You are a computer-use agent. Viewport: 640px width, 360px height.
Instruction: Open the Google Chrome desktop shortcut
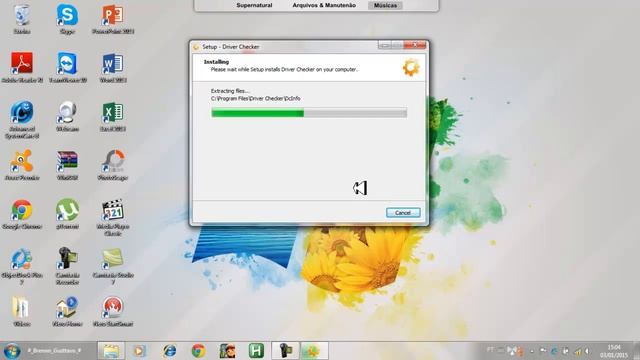click(22, 214)
